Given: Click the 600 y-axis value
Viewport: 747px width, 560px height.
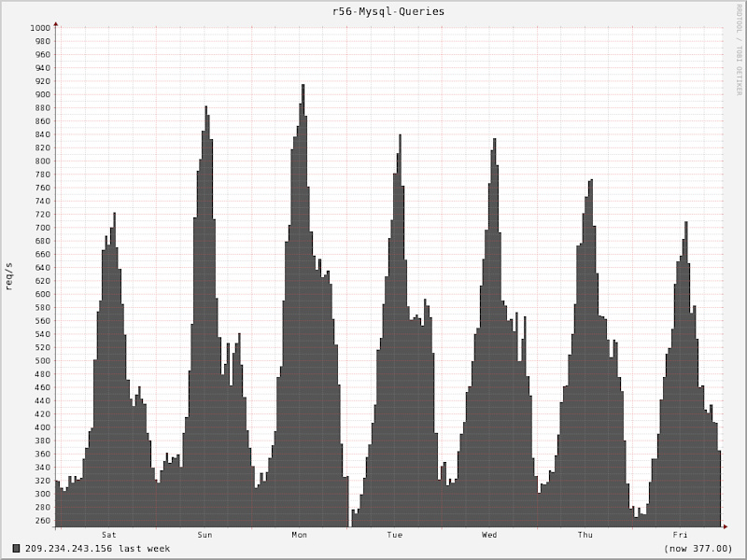Looking at the screenshot, I should click(42, 294).
